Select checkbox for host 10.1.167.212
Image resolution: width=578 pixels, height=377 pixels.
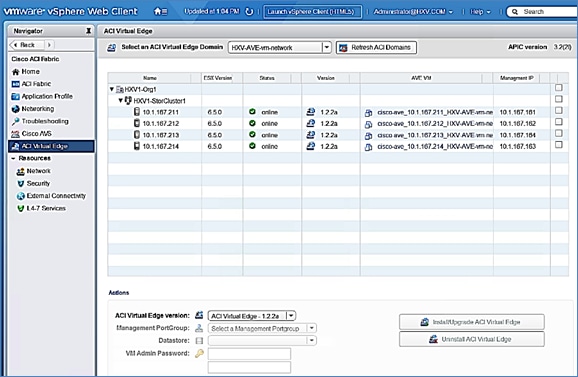point(559,122)
